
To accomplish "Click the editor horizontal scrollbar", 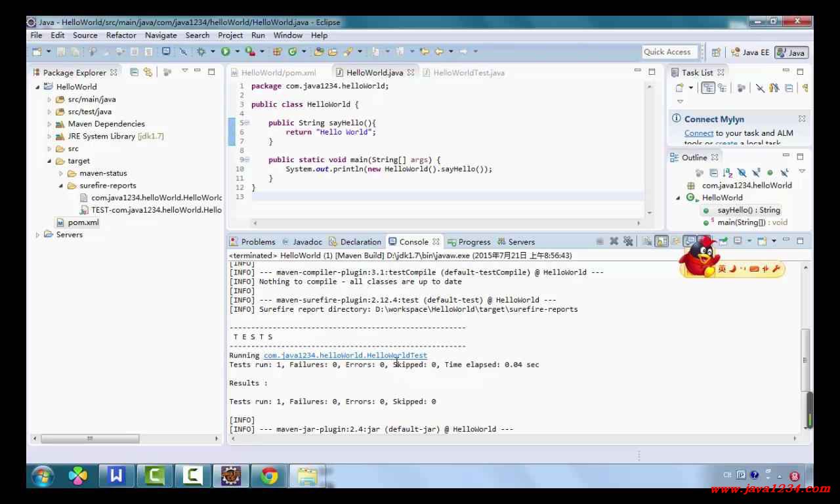I will (446, 223).
